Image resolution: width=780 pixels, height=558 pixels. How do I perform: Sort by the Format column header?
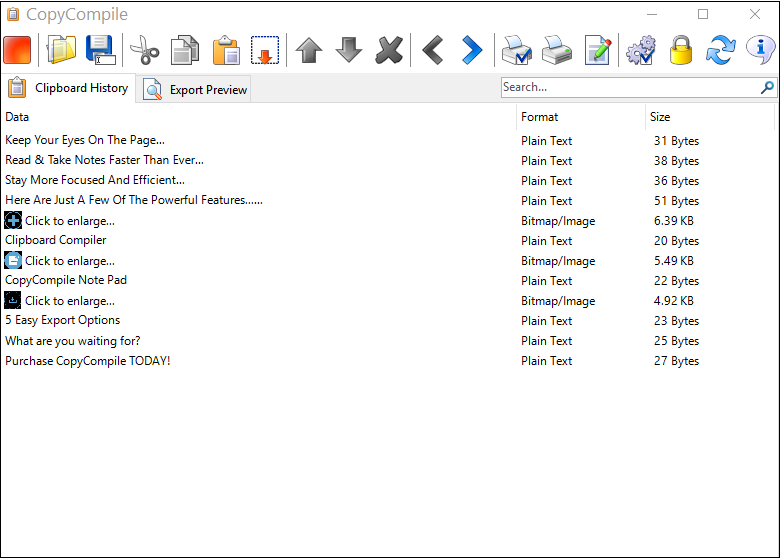[581, 117]
